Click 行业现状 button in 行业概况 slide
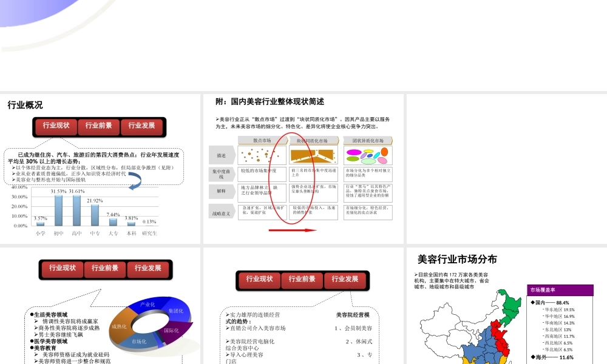Screen dimensions: 607x364 pos(56,127)
